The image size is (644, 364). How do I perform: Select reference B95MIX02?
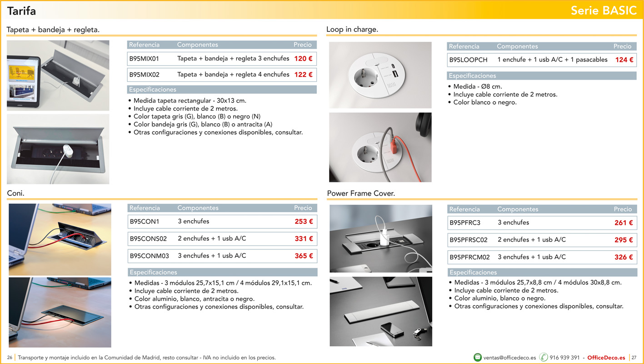click(144, 75)
